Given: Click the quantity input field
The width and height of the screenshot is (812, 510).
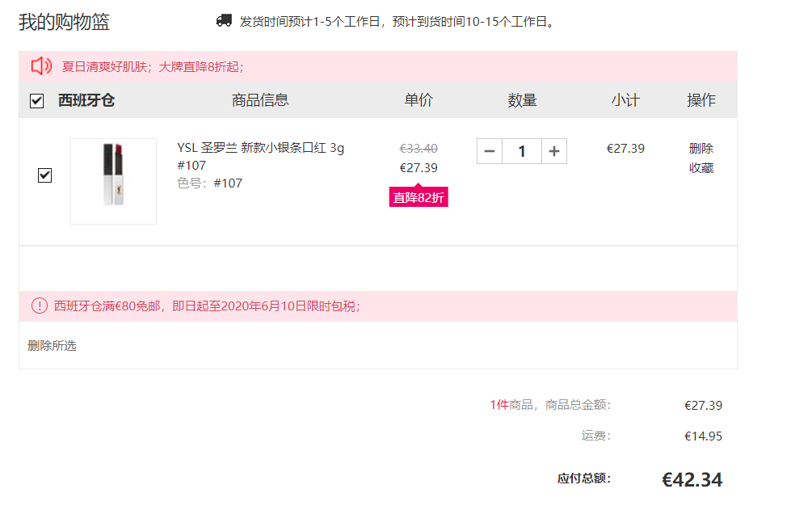Looking at the screenshot, I should point(522,151).
